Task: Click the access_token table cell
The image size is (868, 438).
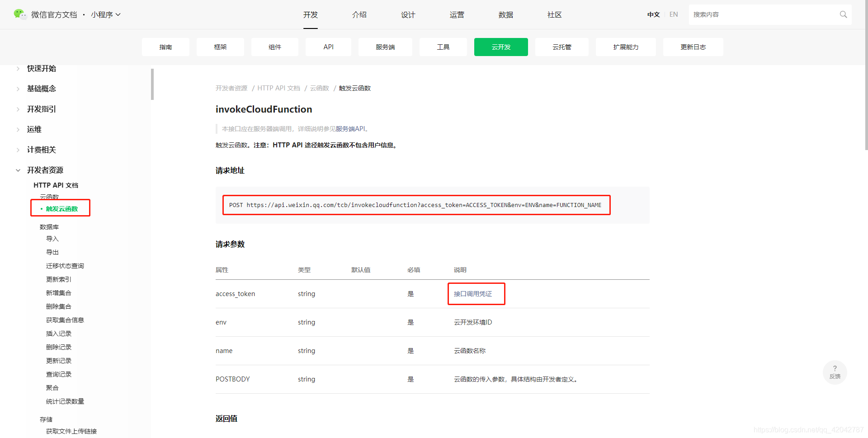Action: point(236,294)
